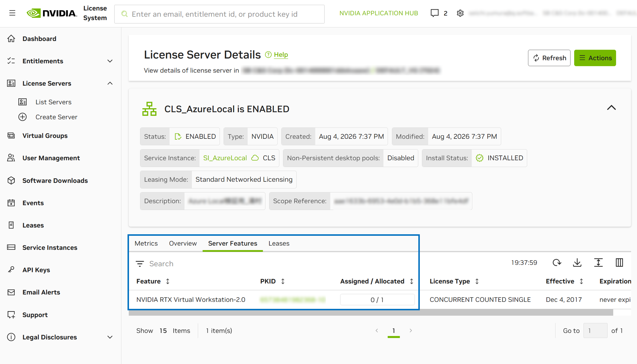Click the Refresh button
This screenshot has width=637, height=364.
pos(549,58)
